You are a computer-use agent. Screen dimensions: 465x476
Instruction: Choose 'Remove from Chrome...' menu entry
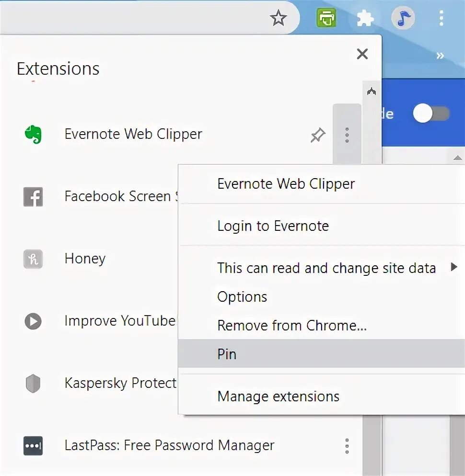292,326
